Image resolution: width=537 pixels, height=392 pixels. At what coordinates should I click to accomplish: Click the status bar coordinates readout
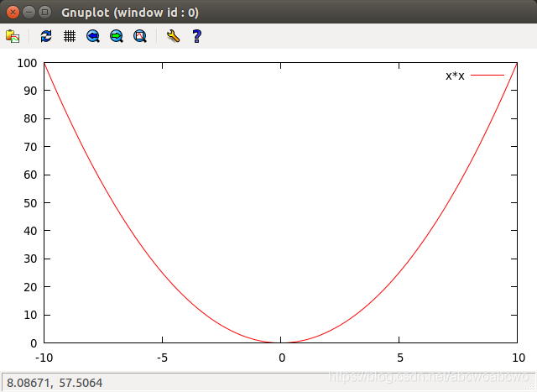(x=55, y=383)
